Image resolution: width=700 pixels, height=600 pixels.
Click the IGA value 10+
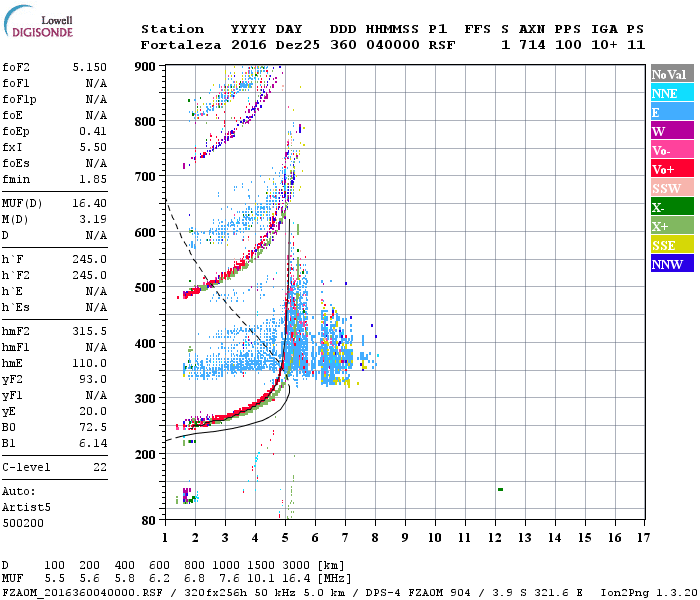(x=604, y=45)
